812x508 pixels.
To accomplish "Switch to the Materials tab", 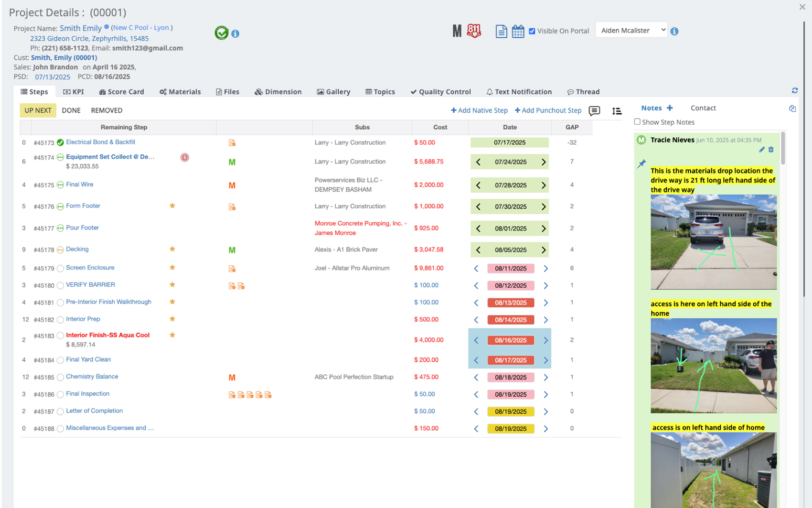I will 180,92.
